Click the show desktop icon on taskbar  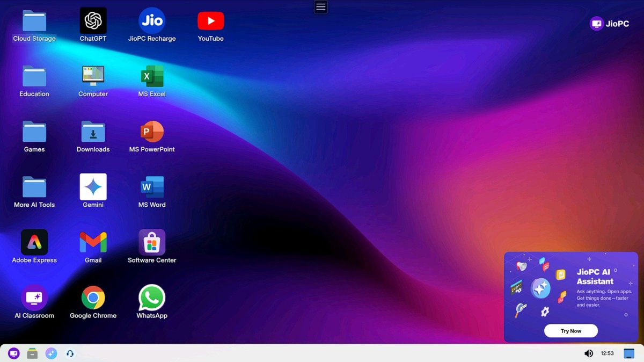629,353
